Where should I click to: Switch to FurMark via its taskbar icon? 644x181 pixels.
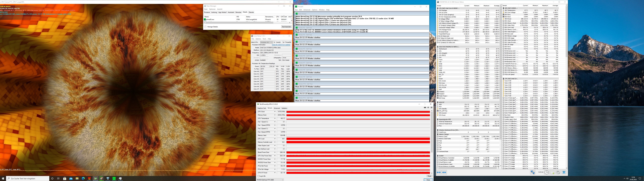tap(89, 178)
